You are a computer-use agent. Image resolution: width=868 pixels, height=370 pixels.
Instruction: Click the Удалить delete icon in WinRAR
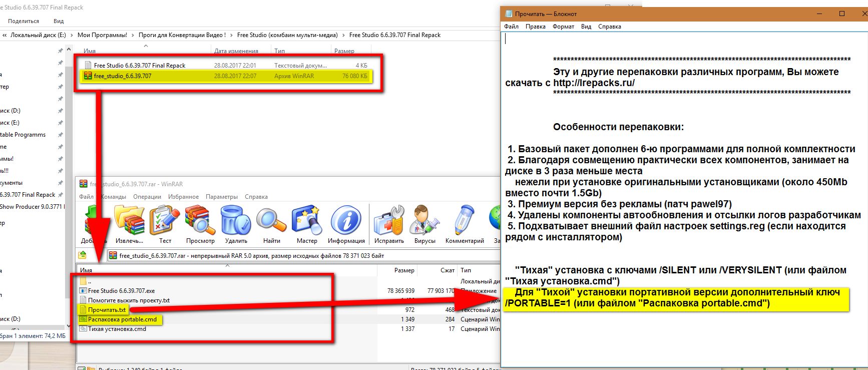pos(236,224)
